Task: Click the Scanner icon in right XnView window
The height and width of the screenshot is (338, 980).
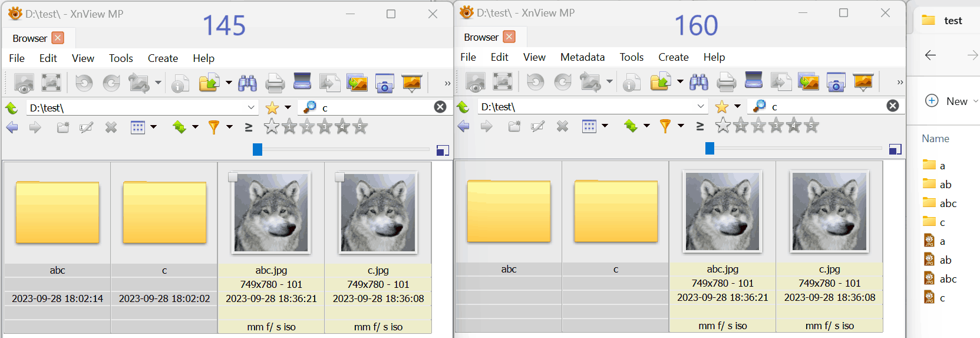Action: pyautogui.click(x=754, y=80)
